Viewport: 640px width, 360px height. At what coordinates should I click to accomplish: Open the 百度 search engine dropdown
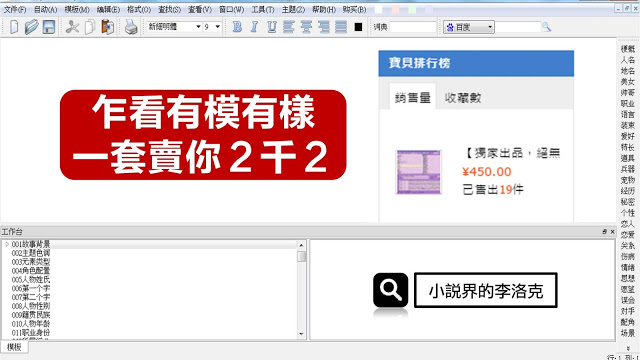tap(469, 27)
